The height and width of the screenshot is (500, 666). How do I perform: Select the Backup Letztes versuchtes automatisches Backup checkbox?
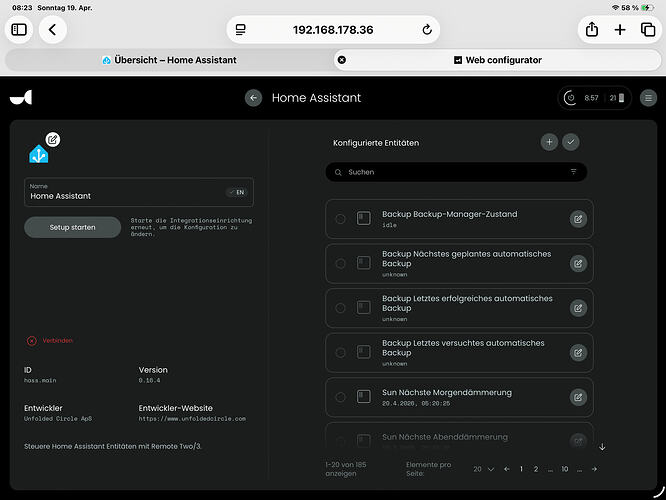[x=340, y=353]
